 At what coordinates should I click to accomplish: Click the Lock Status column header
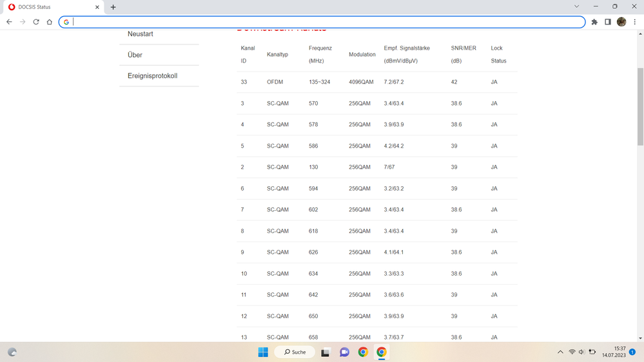pyautogui.click(x=498, y=54)
